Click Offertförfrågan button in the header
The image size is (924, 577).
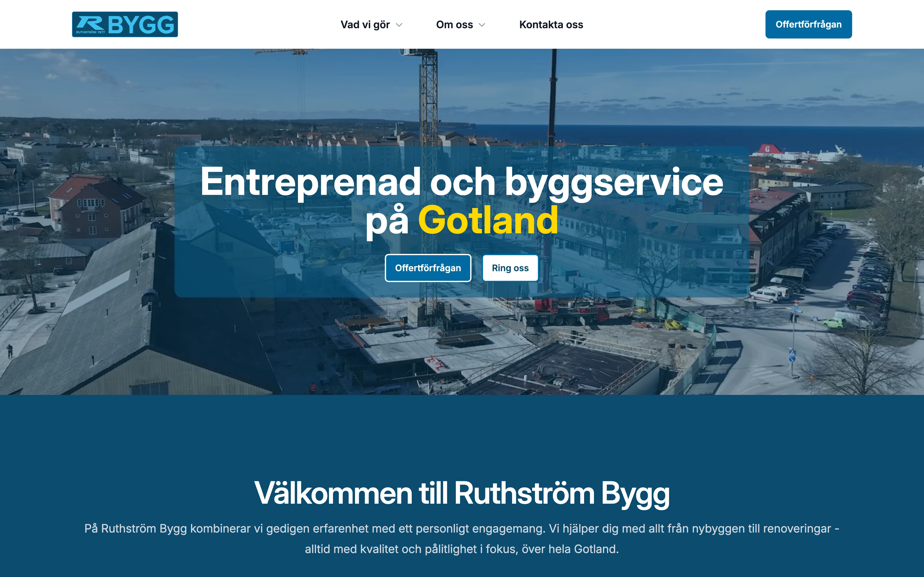[808, 24]
